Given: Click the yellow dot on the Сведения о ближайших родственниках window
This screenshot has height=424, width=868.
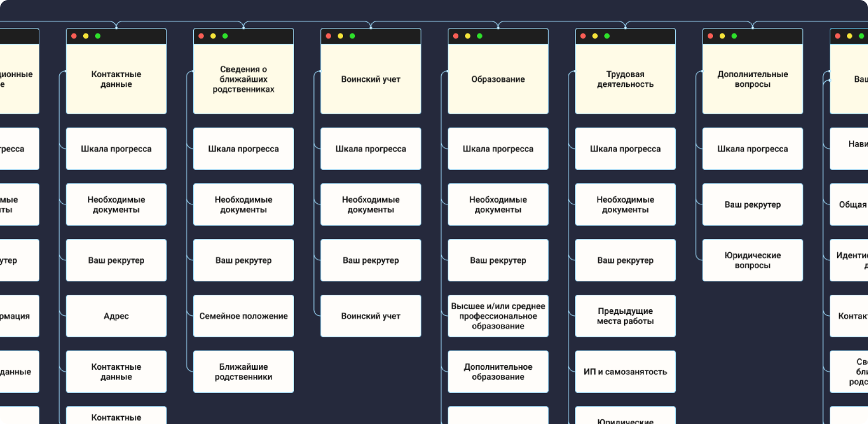Looking at the screenshot, I should click(x=213, y=36).
